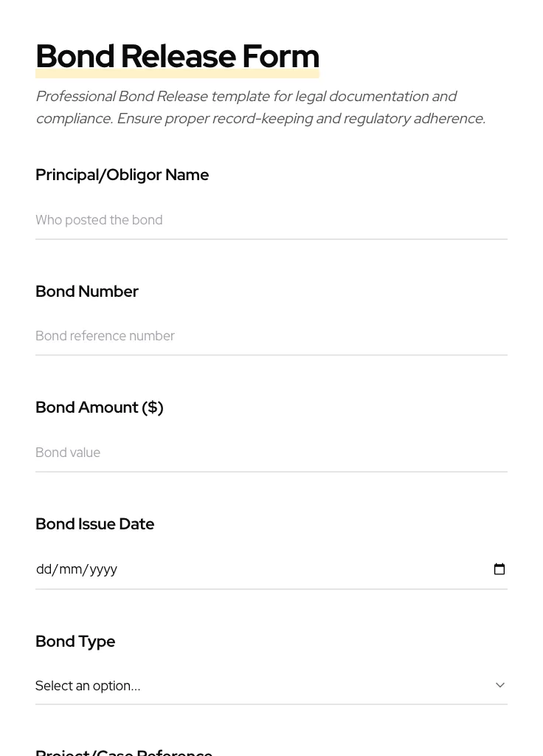
Task: Click the 'Bond Release Form' heading
Action: point(177,57)
